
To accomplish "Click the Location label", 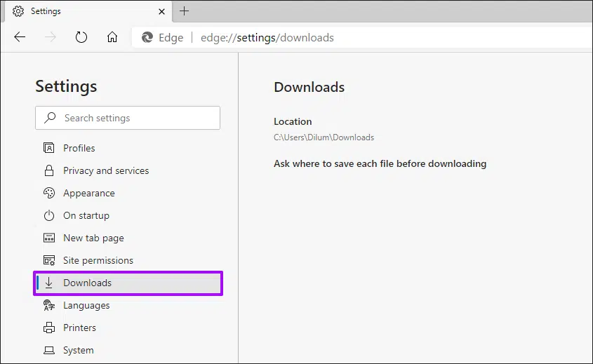I will [x=293, y=121].
